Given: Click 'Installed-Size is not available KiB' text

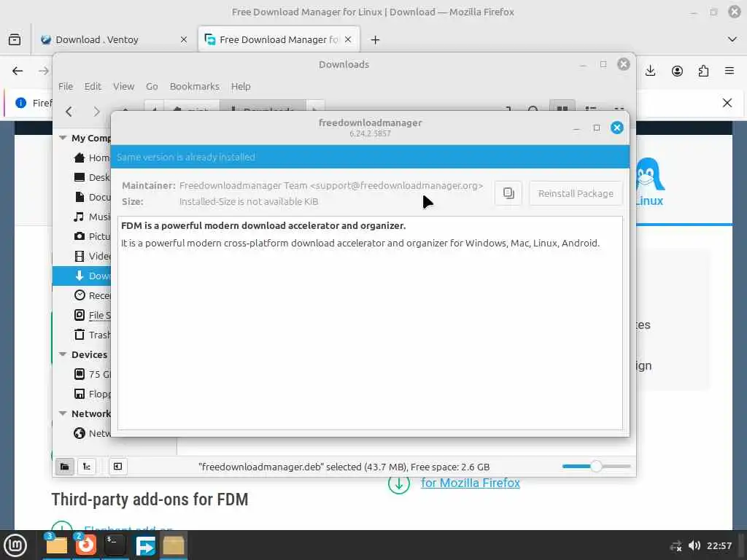Looking at the screenshot, I should pos(249,201).
